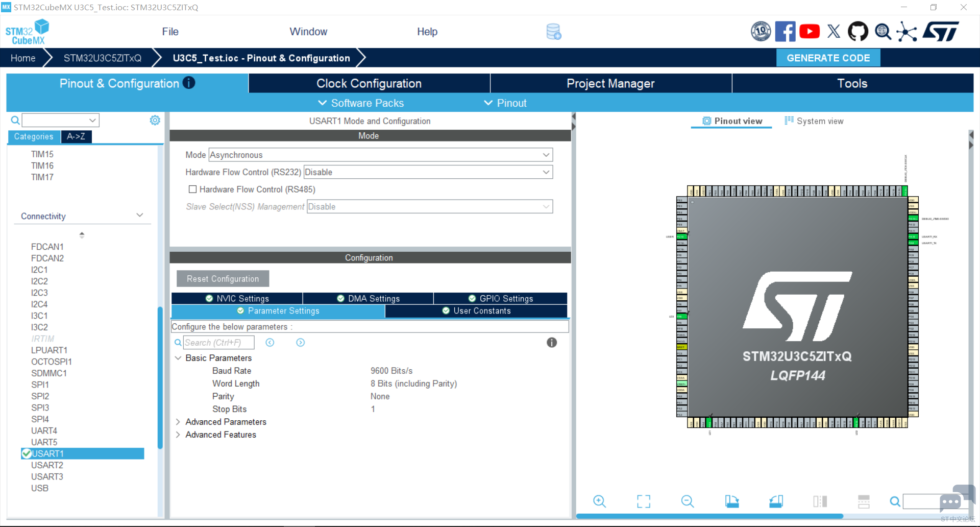
Task: Click the STM32CubeMX logo
Action: tap(27, 32)
